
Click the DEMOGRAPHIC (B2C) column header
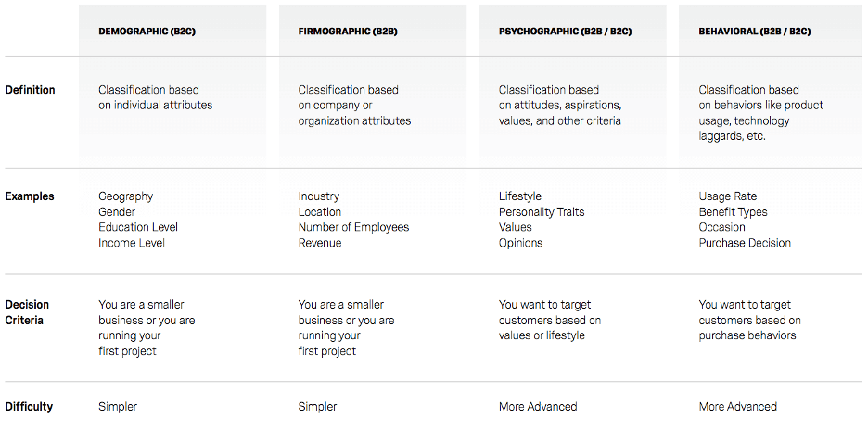tap(147, 32)
